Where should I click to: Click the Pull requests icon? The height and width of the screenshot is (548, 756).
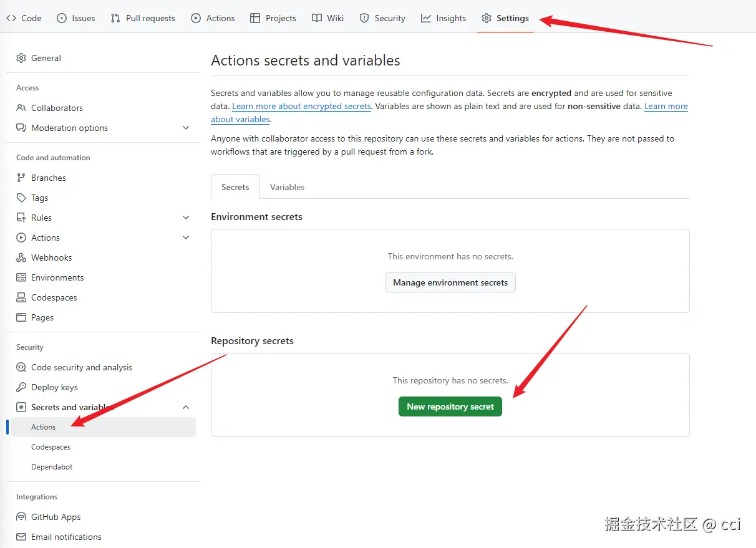tap(115, 18)
